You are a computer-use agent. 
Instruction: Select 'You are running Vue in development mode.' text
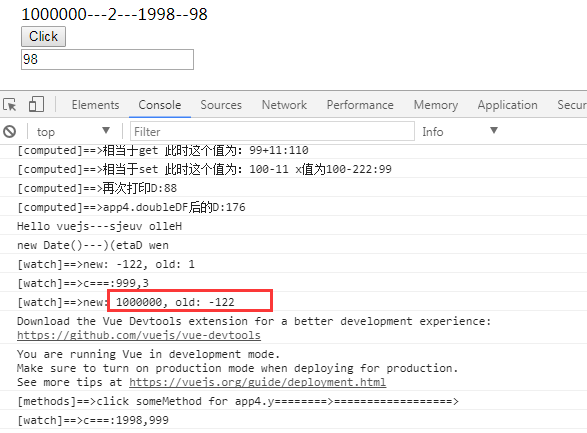(149, 354)
